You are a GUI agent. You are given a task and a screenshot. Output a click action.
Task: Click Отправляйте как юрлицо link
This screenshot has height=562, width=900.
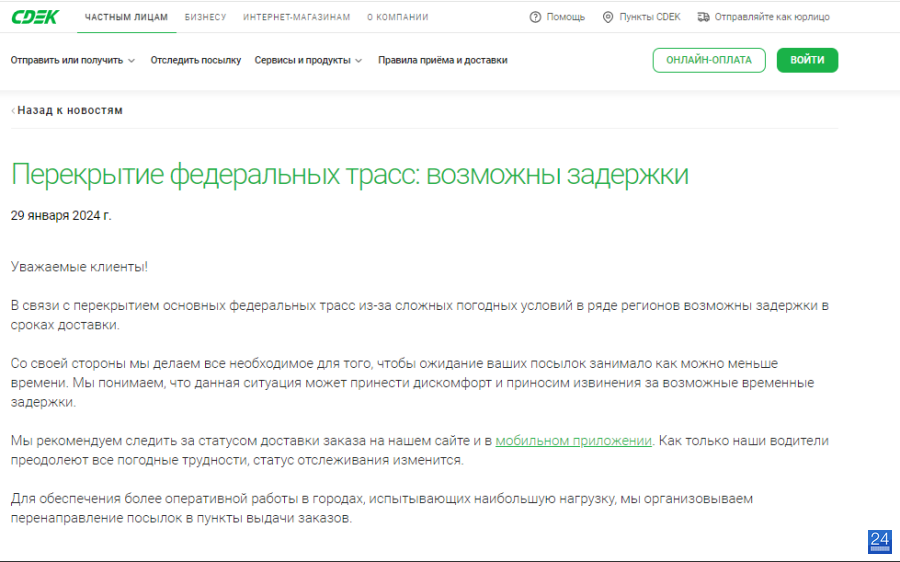click(x=772, y=17)
